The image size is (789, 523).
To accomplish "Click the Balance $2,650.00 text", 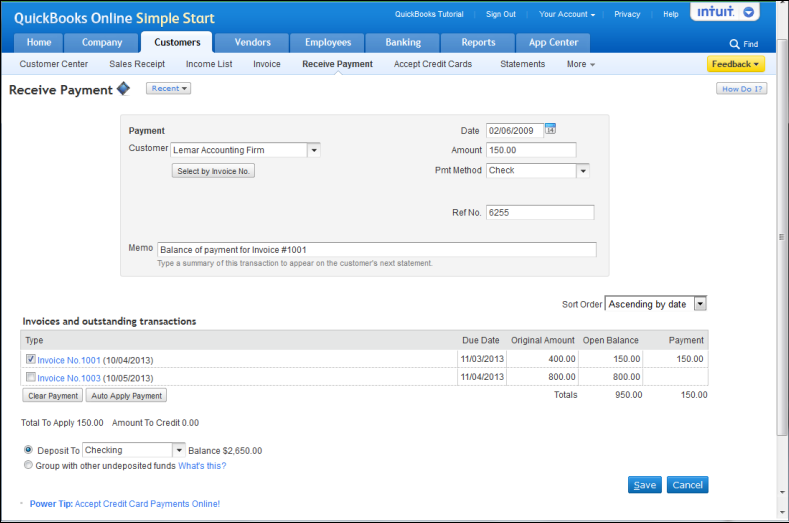I will point(225,451).
